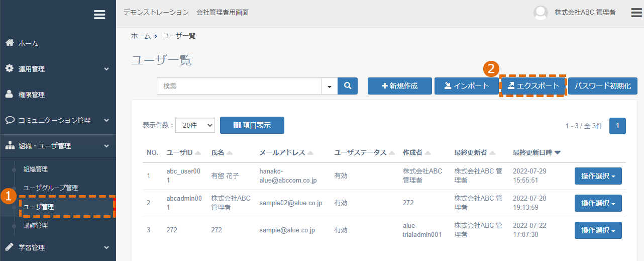This screenshot has height=261, width=644.
Task: Click the person icon beside 権限管理
Action: (9, 94)
